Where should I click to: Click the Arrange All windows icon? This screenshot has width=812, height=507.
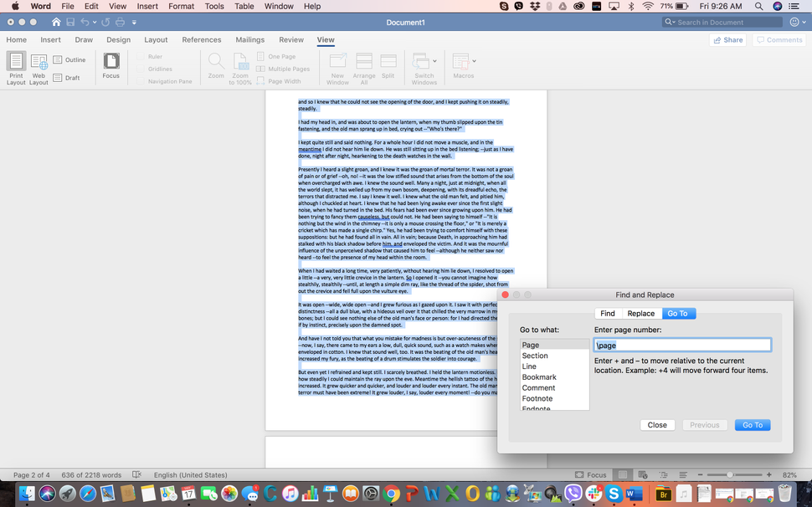(x=363, y=66)
